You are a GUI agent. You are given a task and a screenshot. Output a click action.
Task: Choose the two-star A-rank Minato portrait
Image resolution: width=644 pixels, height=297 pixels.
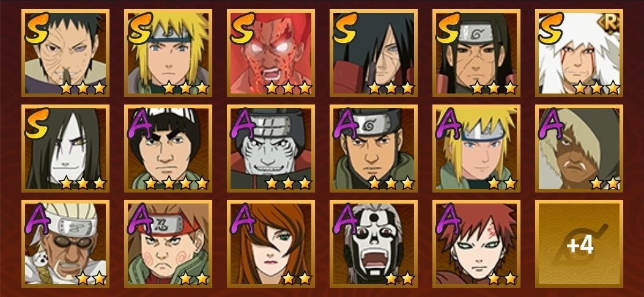(476, 148)
